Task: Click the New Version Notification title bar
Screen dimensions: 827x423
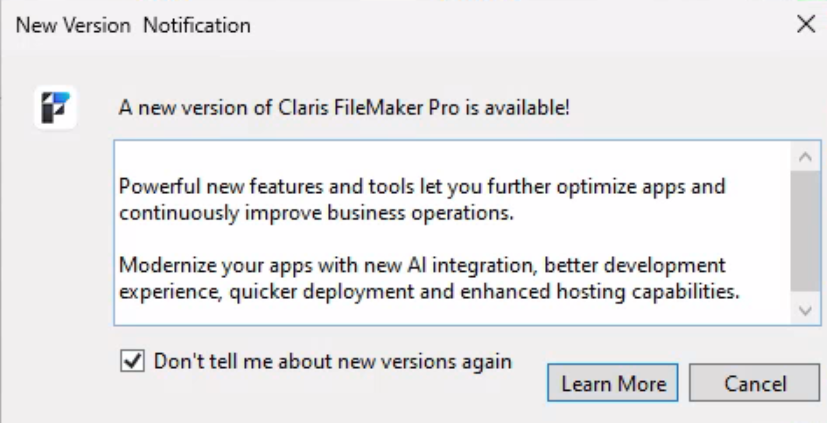Action: tap(401, 25)
